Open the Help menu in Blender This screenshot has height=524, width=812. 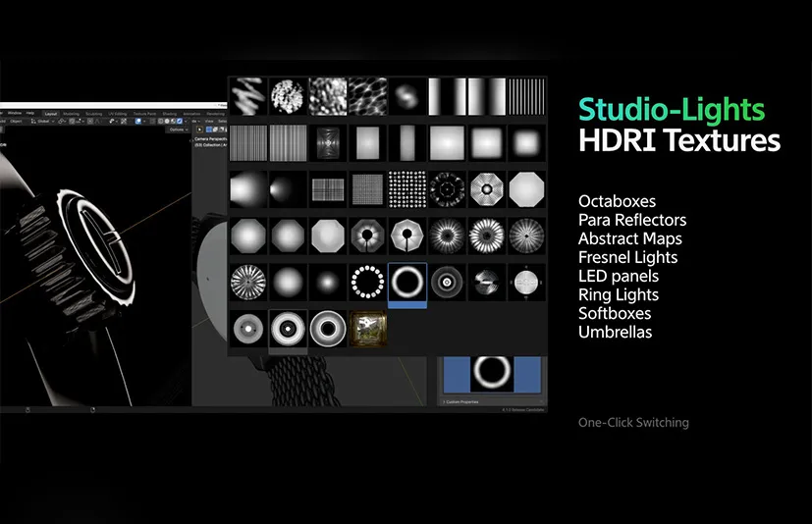pos(30,113)
